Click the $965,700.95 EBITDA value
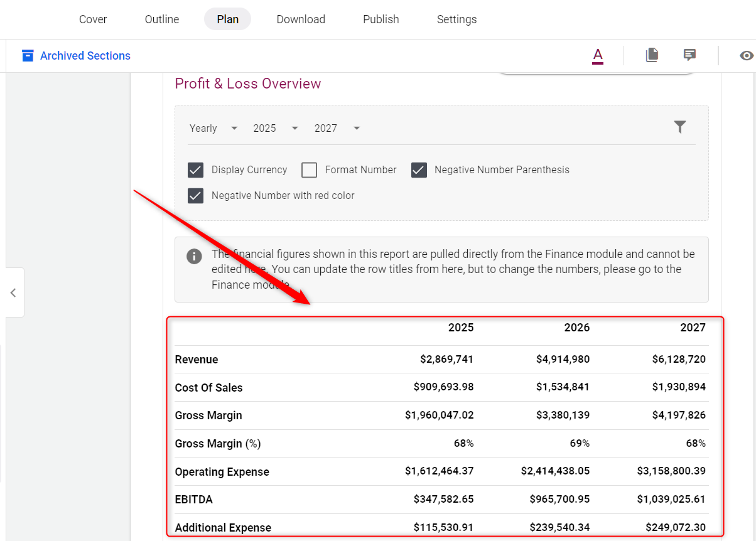This screenshot has width=756, height=541. tap(560, 500)
